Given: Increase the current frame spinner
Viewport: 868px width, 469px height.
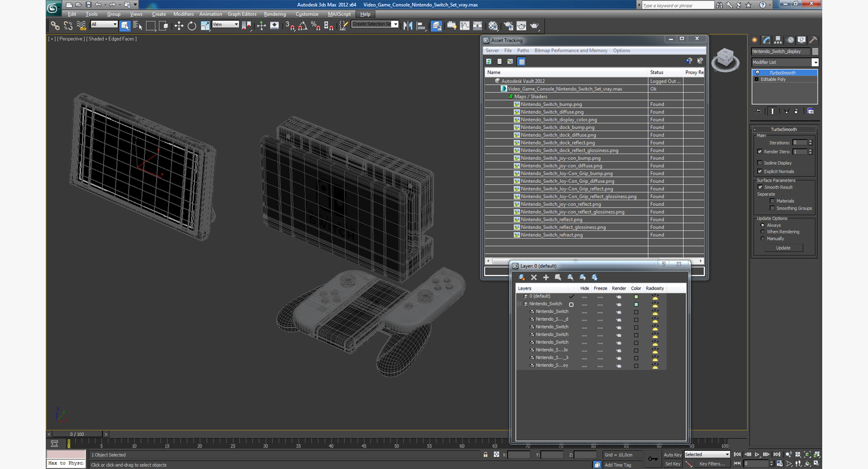Looking at the screenshot, I should 772,462.
